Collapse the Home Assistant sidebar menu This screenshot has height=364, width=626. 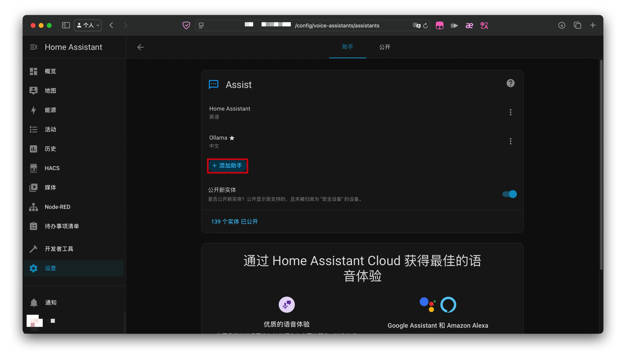click(x=33, y=47)
